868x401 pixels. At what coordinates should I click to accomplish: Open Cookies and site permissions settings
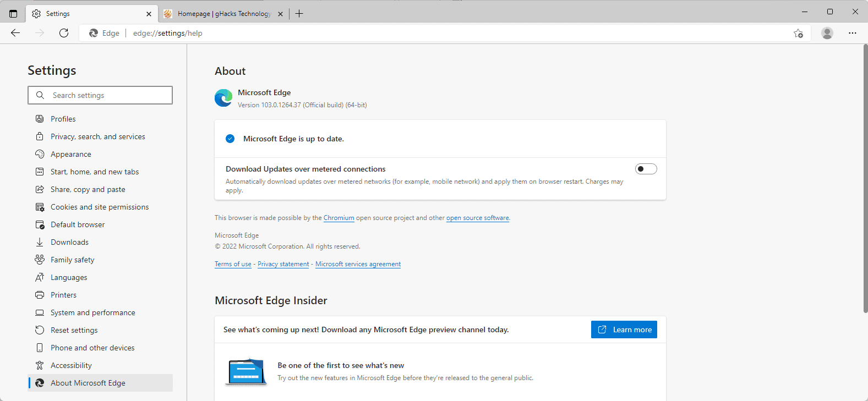click(x=100, y=207)
